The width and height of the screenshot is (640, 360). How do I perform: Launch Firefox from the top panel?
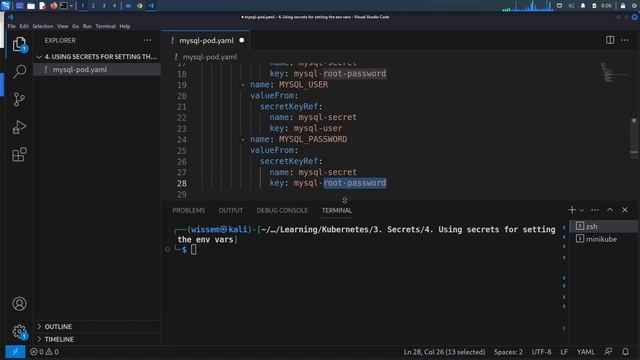pos(53,6)
